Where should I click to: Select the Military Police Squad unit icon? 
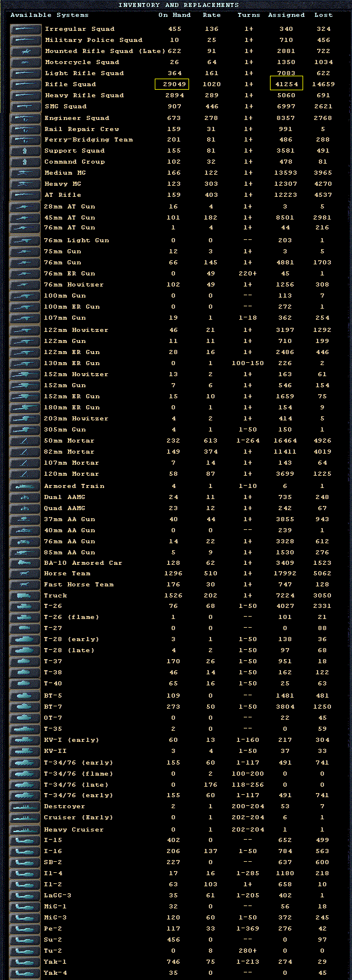click(26, 40)
